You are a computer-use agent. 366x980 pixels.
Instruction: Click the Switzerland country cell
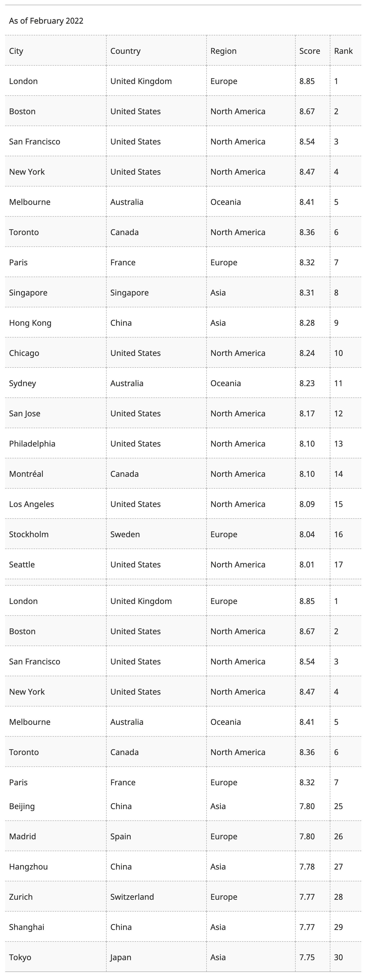coord(132,896)
